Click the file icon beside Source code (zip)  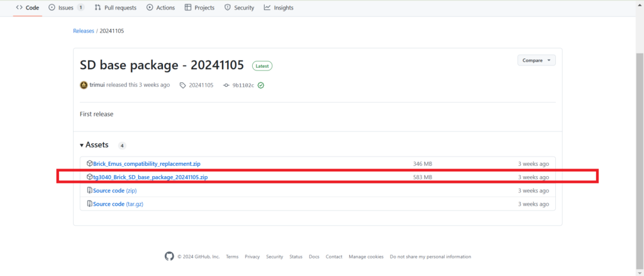[89, 190]
